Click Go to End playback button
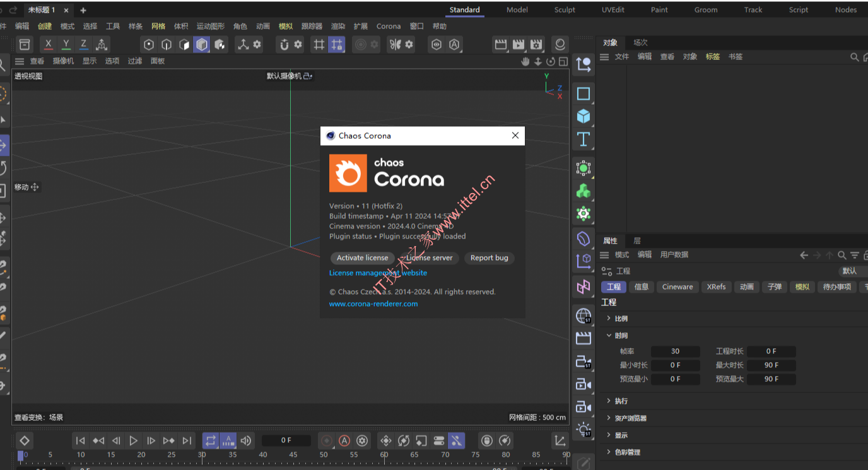The height and width of the screenshot is (470, 868). coord(187,440)
